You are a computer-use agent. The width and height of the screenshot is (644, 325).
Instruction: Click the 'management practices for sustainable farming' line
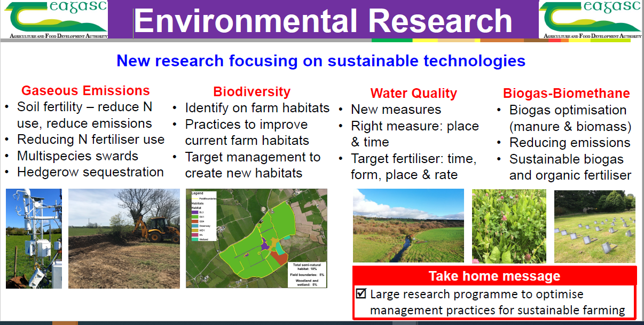pyautogui.click(x=497, y=310)
